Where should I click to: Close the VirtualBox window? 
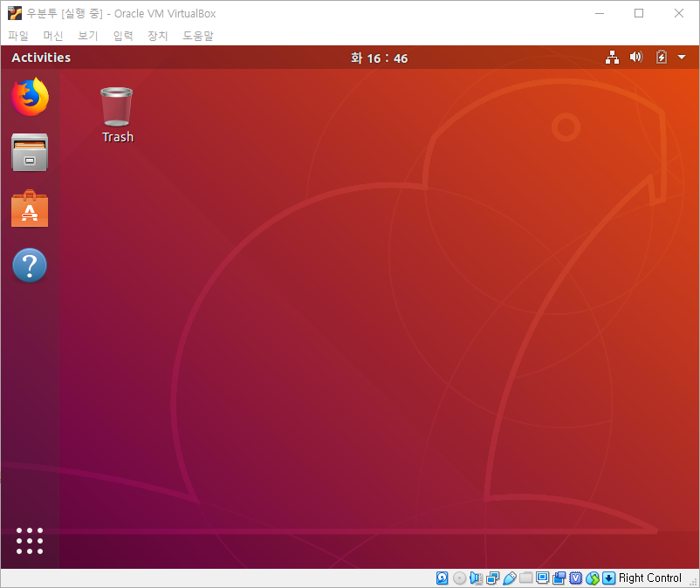678,13
